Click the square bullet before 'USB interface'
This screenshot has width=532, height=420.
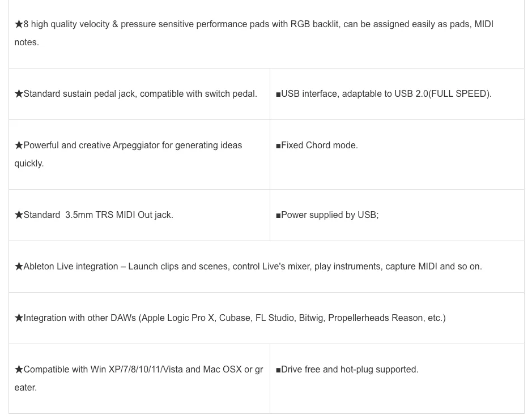click(x=278, y=94)
